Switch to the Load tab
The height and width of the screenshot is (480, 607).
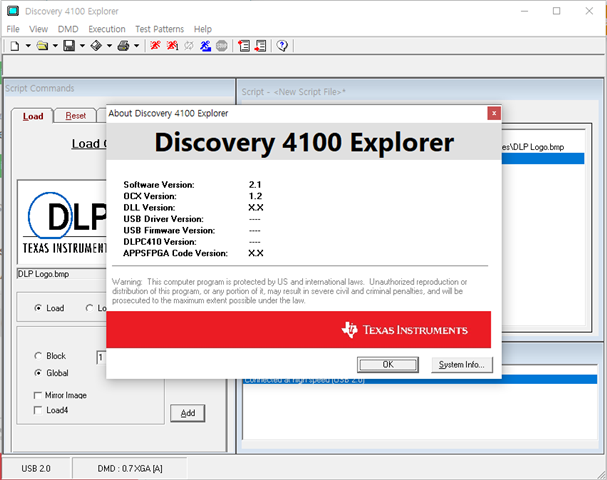[x=33, y=116]
